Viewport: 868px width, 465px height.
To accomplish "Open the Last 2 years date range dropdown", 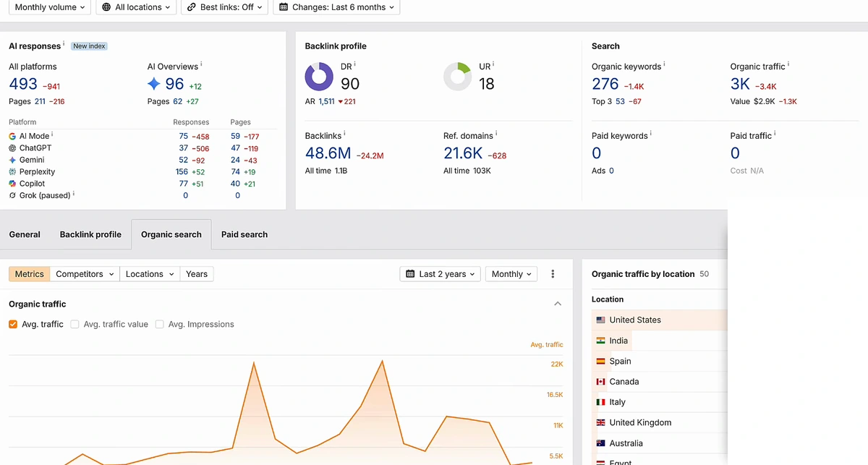I will (440, 274).
